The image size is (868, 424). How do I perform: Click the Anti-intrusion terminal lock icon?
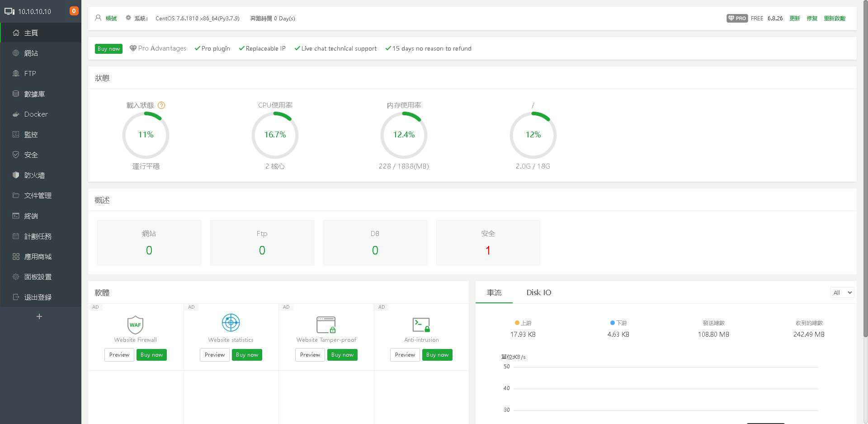421,325
